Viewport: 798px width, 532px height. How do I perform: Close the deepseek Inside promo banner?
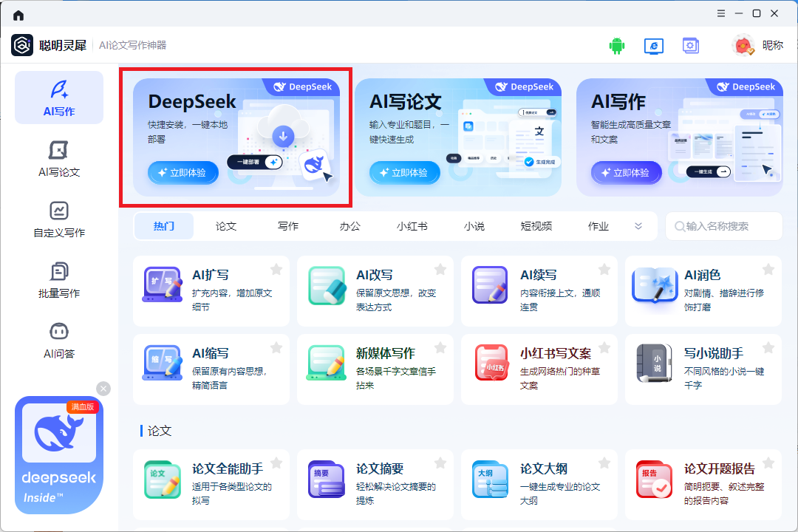click(103, 389)
